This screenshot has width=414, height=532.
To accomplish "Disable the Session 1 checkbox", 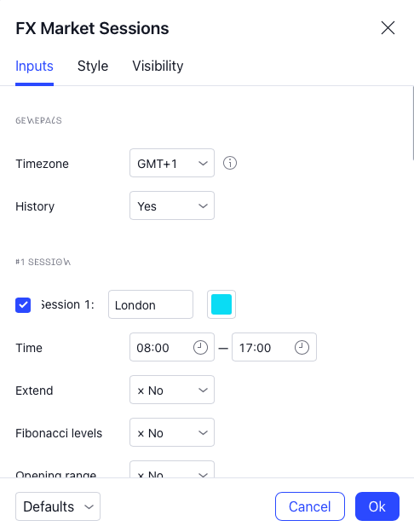I will coord(23,305).
